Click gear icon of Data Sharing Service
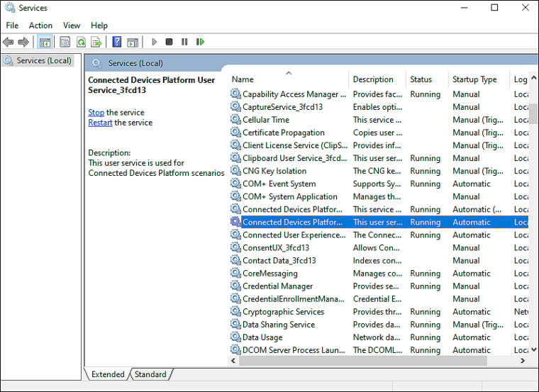The width and height of the screenshot is (539, 392). [235, 325]
